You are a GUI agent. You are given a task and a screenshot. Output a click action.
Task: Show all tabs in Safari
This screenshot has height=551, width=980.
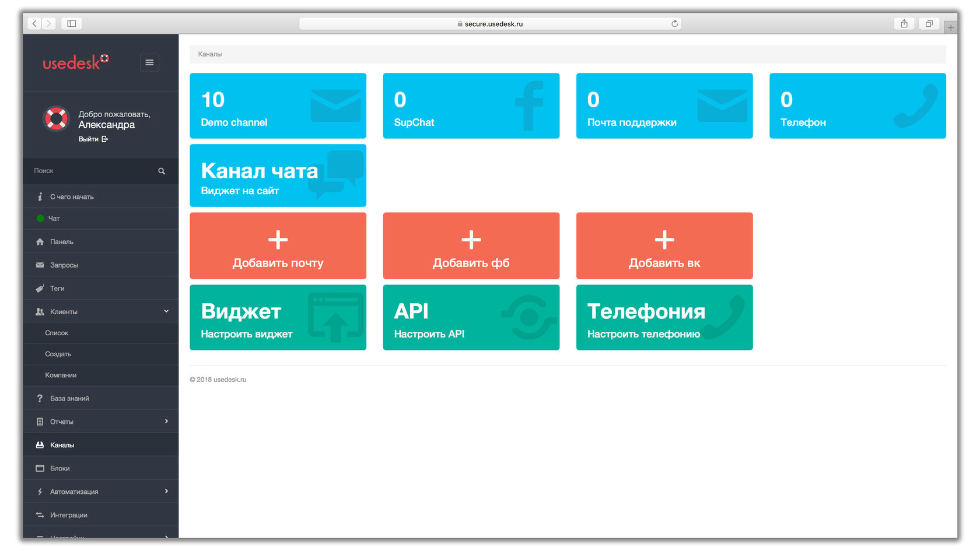(929, 23)
